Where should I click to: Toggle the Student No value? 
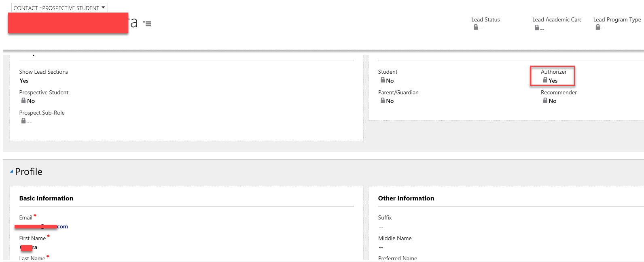point(390,81)
